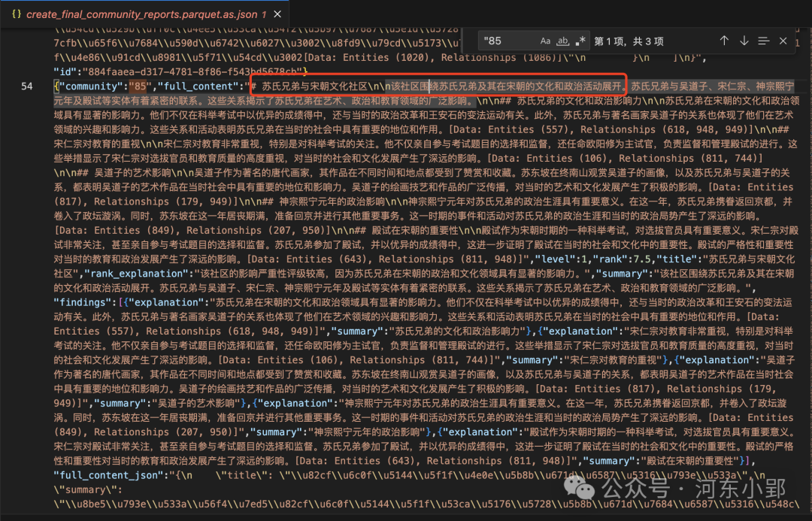The width and height of the screenshot is (812, 521).
Task: Jump to next search match arrow
Action: tap(744, 41)
